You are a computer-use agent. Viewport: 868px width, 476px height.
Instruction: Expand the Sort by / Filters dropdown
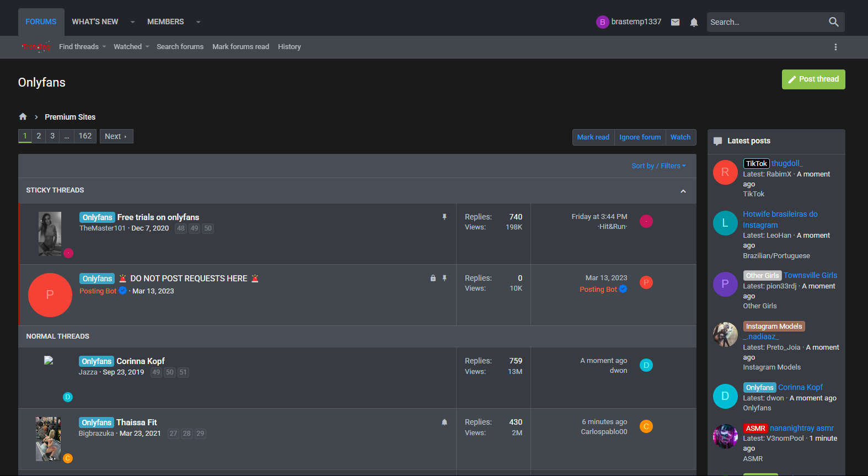(658, 166)
